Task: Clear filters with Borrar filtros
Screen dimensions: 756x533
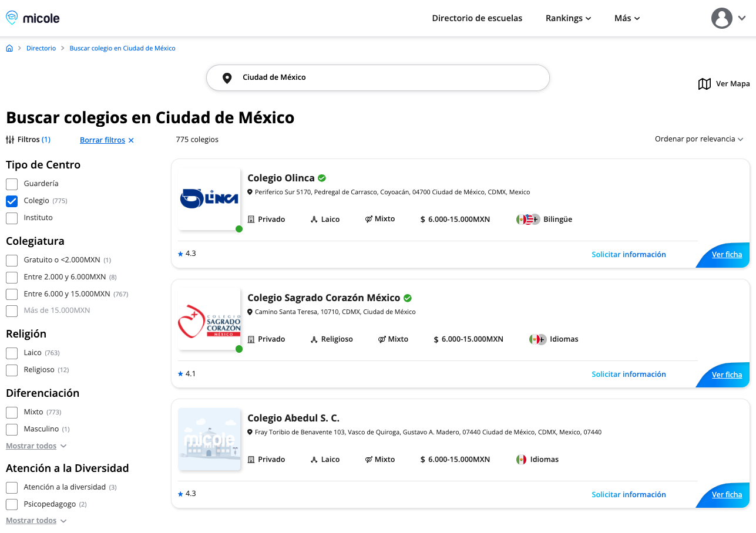Action: pos(102,140)
